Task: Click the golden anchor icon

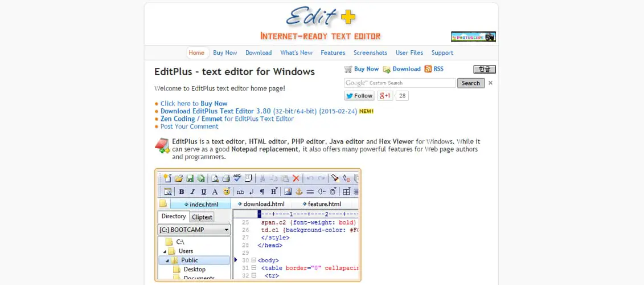Action: point(299,192)
